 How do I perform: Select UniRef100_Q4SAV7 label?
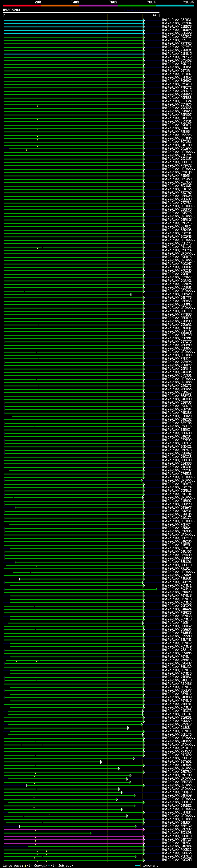[x=176, y=507]
